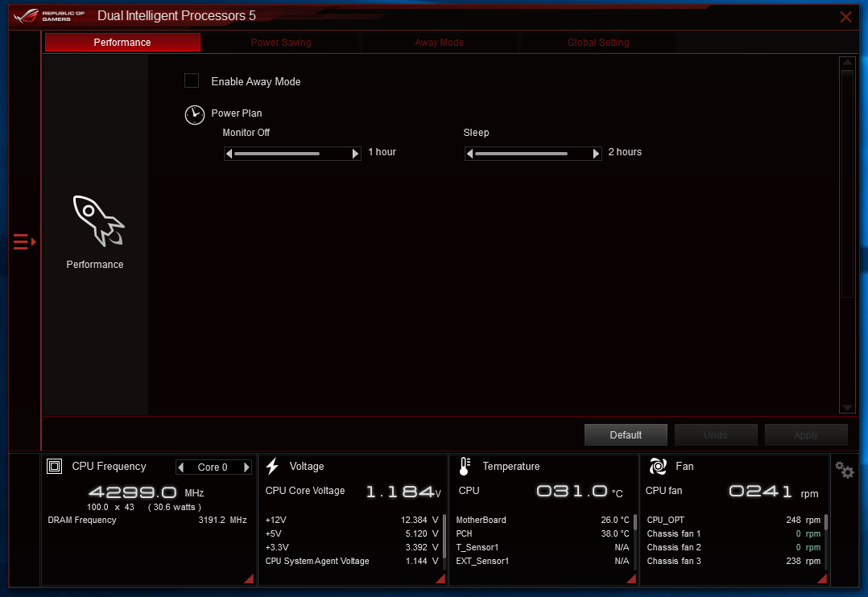Click the DRAM Frequency row
This screenshot has width=868, height=597.
(147, 520)
